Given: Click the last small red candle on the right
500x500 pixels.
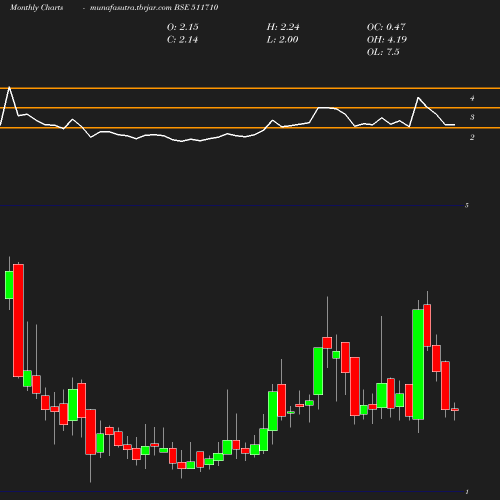Looking at the screenshot, I should 455,410.
